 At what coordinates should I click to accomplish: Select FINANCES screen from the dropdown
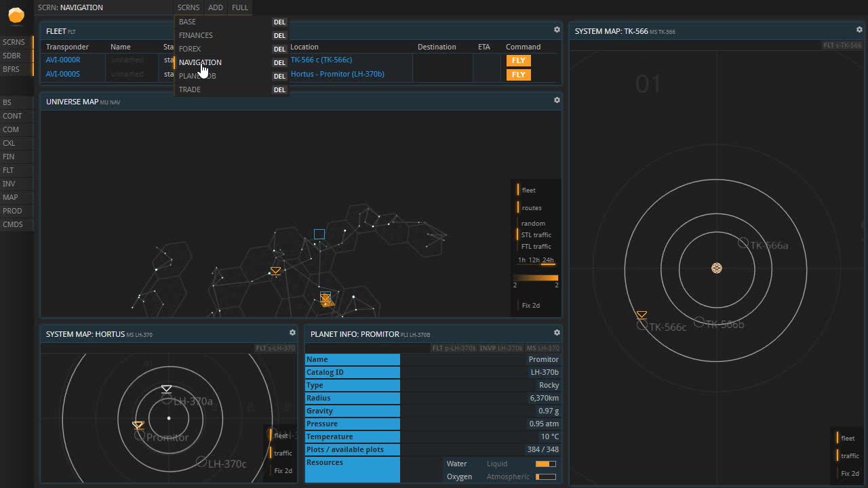195,35
